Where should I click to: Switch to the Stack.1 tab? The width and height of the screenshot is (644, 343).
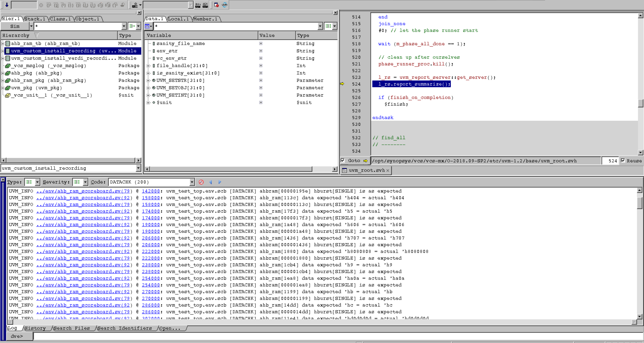tap(35, 19)
